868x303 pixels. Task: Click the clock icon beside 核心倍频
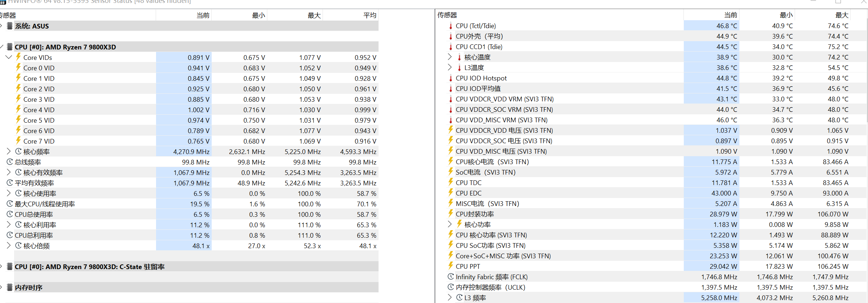[x=18, y=245]
